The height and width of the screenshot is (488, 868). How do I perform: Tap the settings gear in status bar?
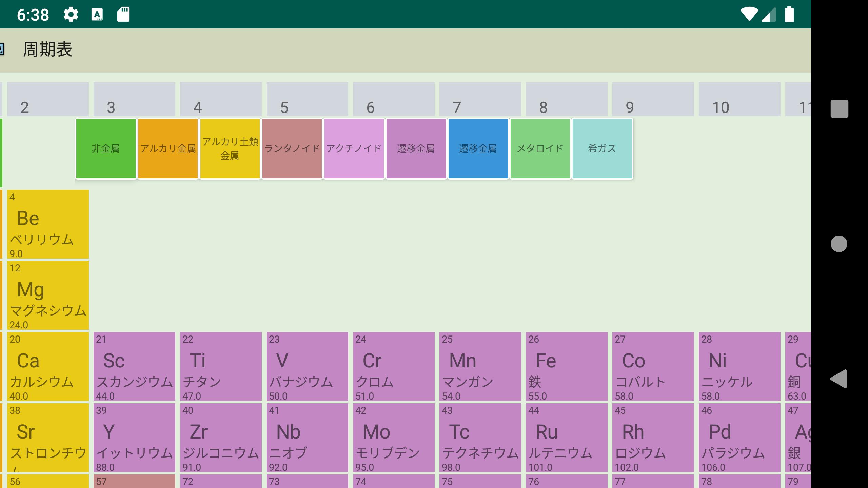[x=71, y=15]
